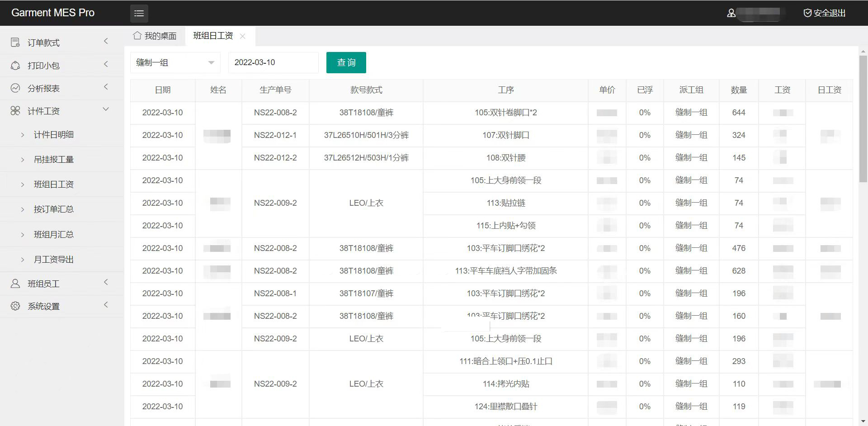The height and width of the screenshot is (426, 868).
Task: Click the 姓名 column header
Action: [218, 90]
